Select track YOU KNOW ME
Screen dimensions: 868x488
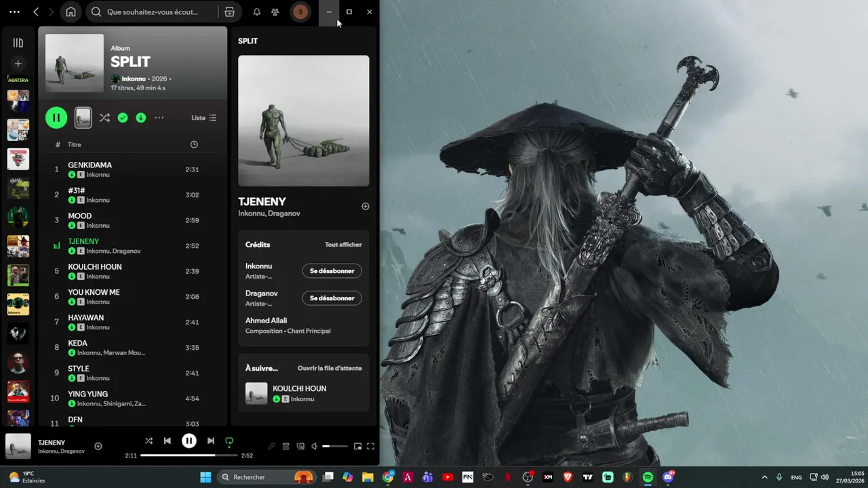pos(94,292)
